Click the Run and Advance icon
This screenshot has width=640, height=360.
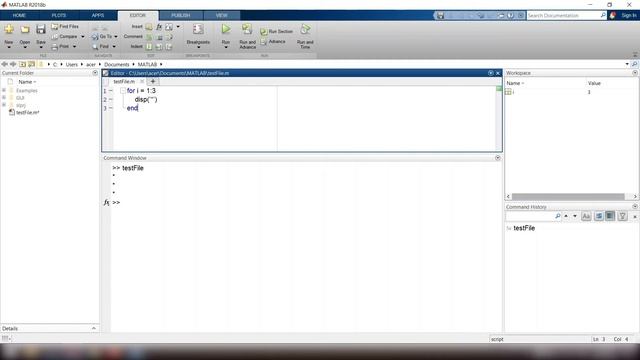point(247,29)
